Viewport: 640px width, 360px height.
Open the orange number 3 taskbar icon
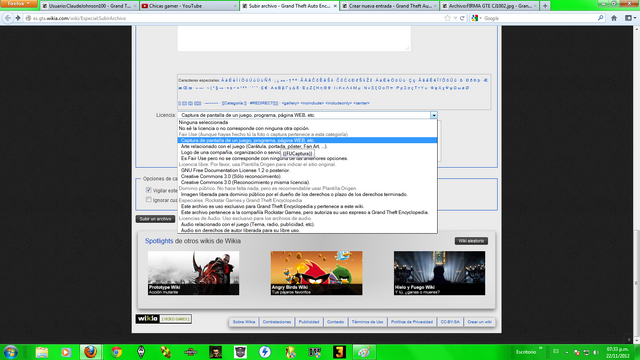(339, 352)
